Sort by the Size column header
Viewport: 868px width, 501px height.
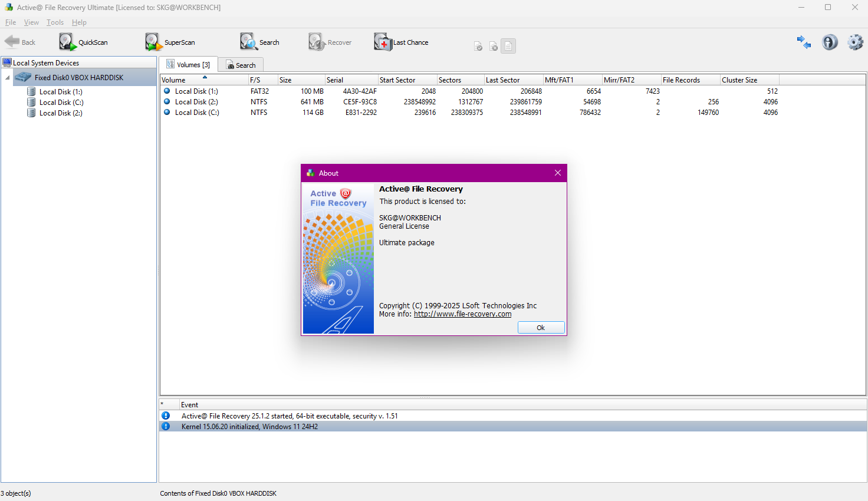pyautogui.click(x=301, y=80)
